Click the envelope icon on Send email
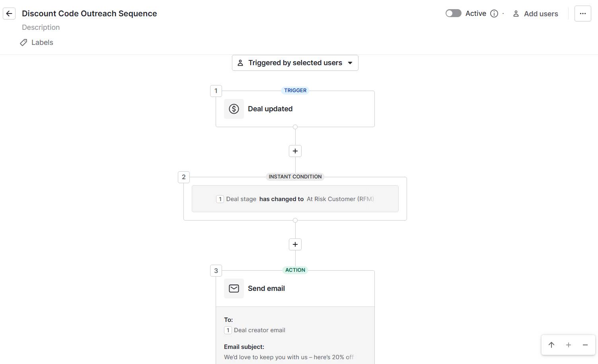This screenshot has width=598, height=364. coord(234,288)
